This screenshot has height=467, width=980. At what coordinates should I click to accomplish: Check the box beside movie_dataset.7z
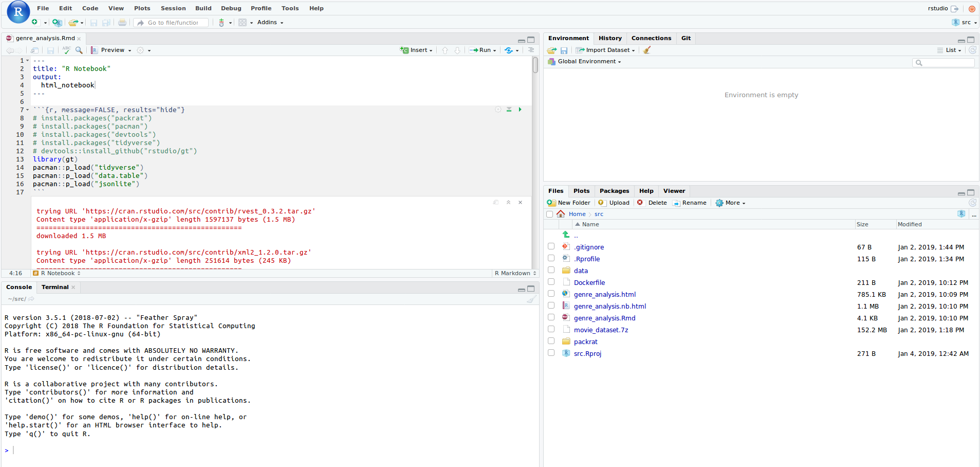pyautogui.click(x=551, y=329)
